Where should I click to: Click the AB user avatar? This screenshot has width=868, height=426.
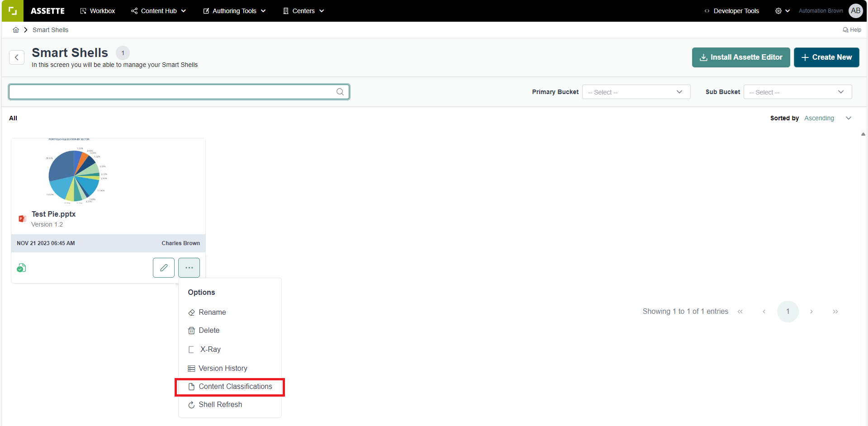click(855, 11)
